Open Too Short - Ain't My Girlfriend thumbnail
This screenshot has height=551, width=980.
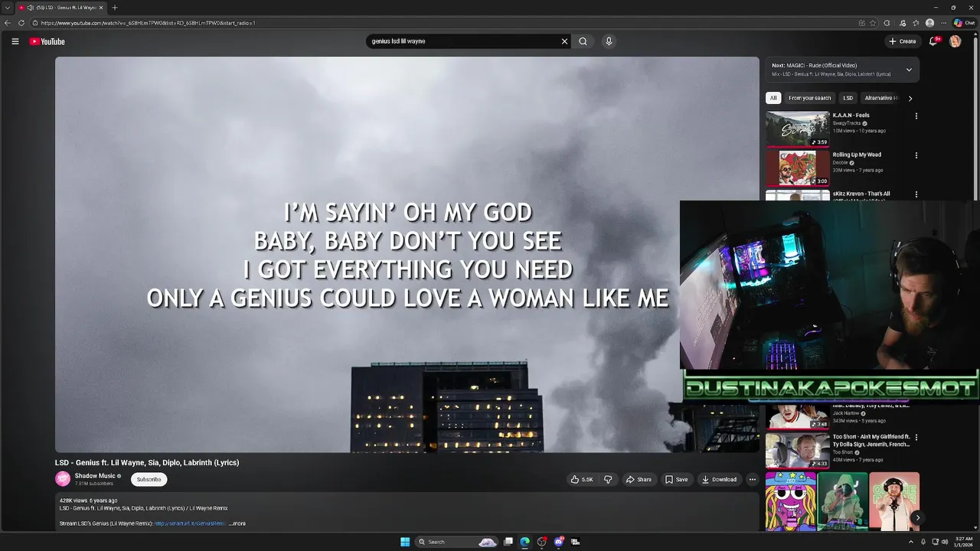click(798, 451)
